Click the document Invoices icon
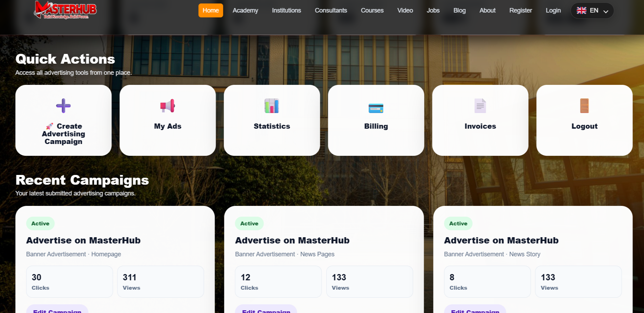644x313 pixels. tap(480, 106)
